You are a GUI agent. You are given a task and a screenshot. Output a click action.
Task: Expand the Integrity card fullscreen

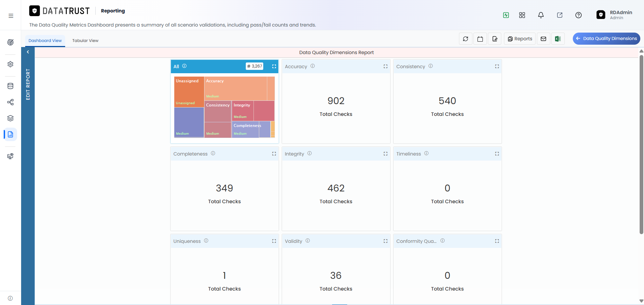(x=385, y=154)
